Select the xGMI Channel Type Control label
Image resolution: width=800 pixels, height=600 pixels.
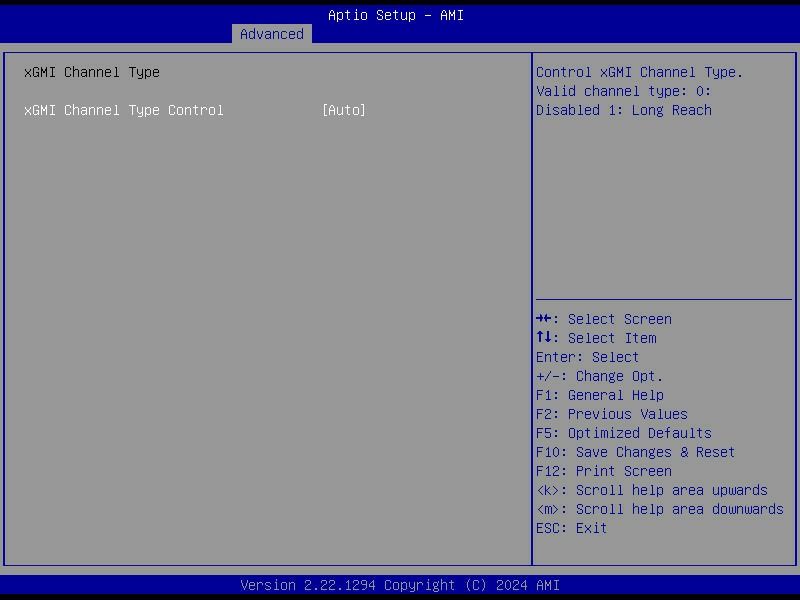123,110
